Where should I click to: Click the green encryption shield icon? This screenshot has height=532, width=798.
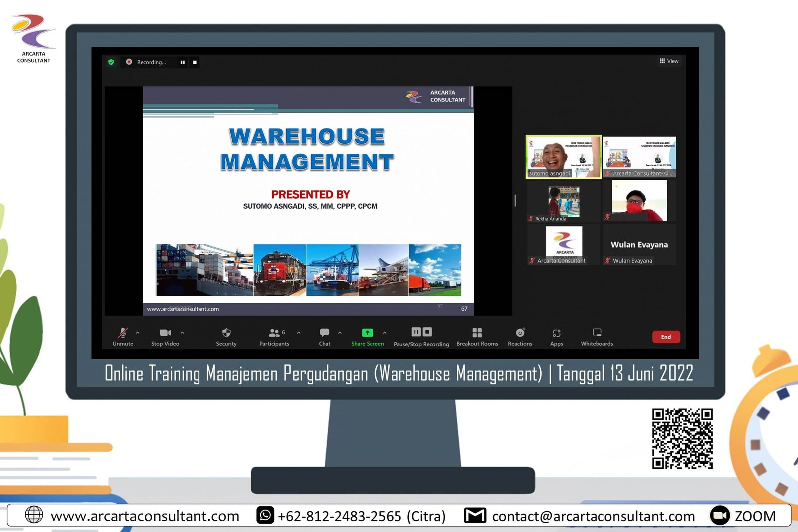click(111, 62)
